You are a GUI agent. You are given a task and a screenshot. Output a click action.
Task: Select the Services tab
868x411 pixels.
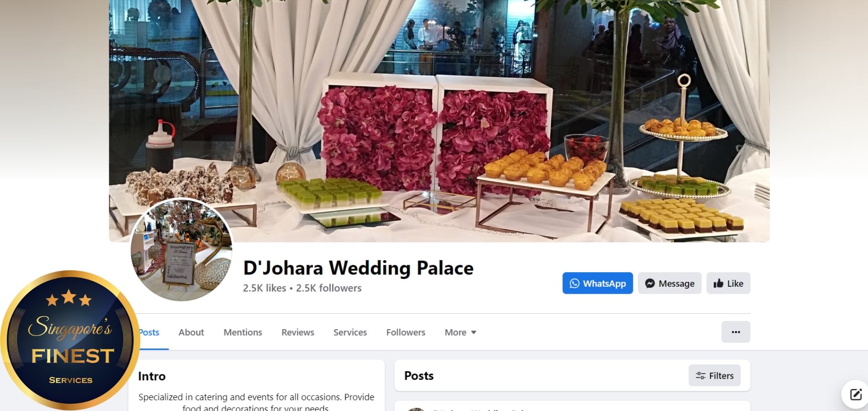coord(350,332)
